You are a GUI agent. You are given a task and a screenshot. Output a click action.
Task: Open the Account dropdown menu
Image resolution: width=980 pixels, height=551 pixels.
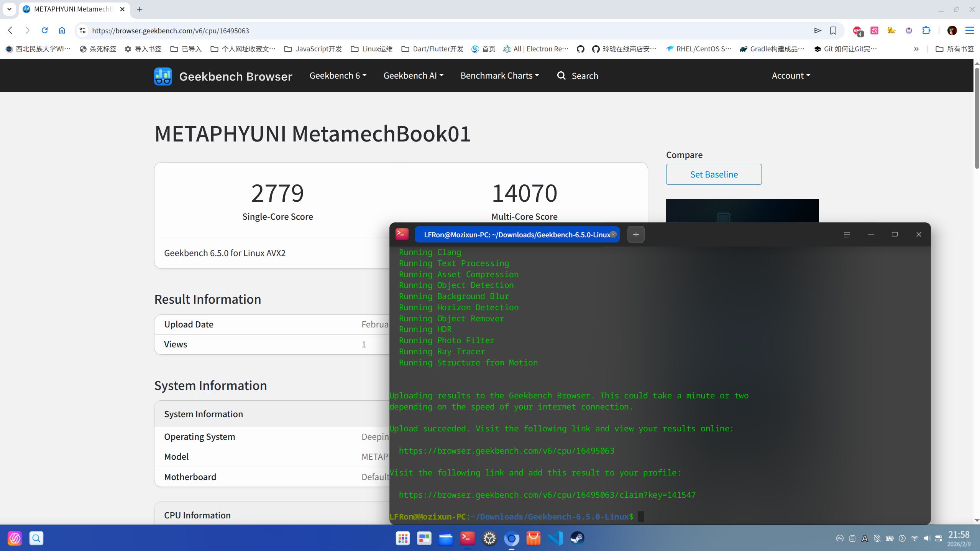pos(791,76)
